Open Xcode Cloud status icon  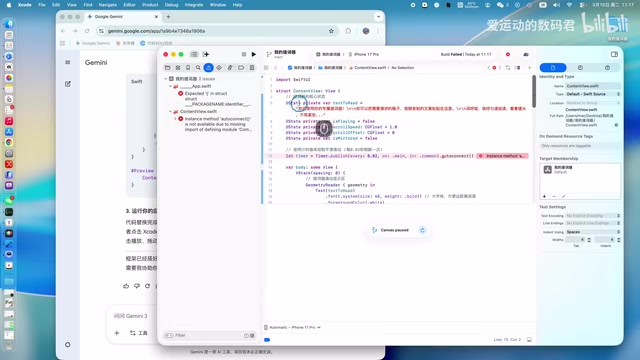tap(526, 54)
